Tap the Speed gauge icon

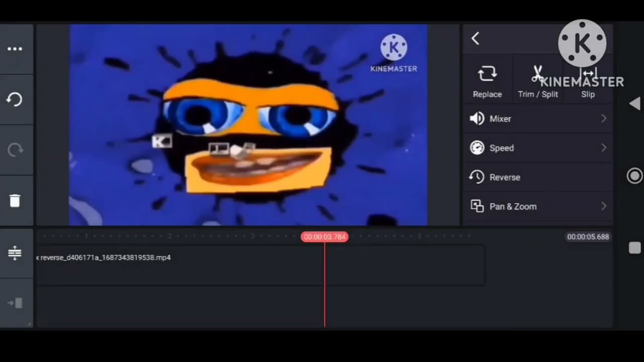tap(476, 148)
